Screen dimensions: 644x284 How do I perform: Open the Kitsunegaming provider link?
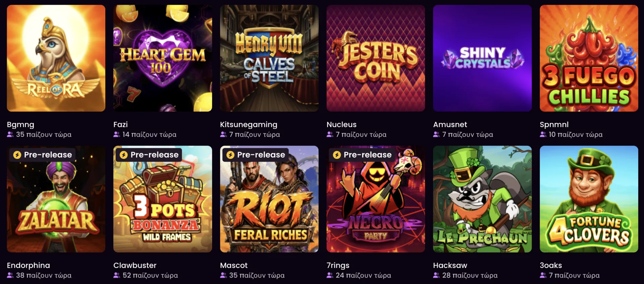pos(249,125)
